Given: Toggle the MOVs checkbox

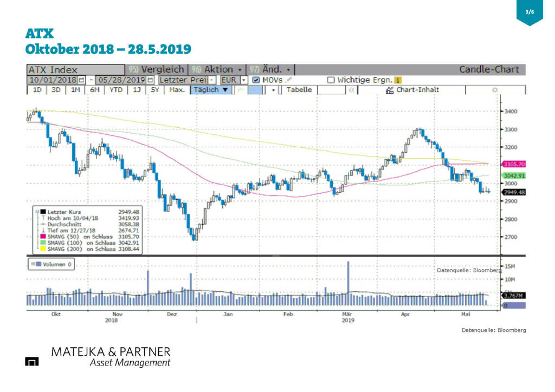Looking at the screenshot, I should 256,80.
